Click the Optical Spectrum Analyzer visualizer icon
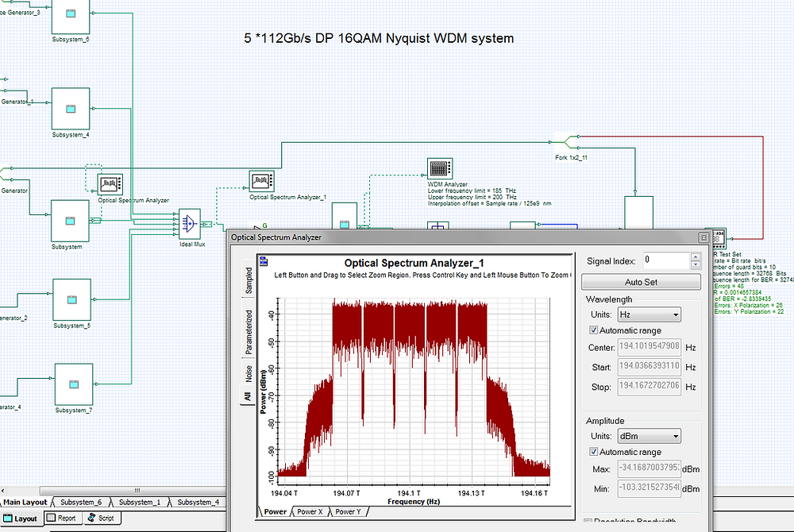Viewport: 794px width, 532px height. point(109,183)
